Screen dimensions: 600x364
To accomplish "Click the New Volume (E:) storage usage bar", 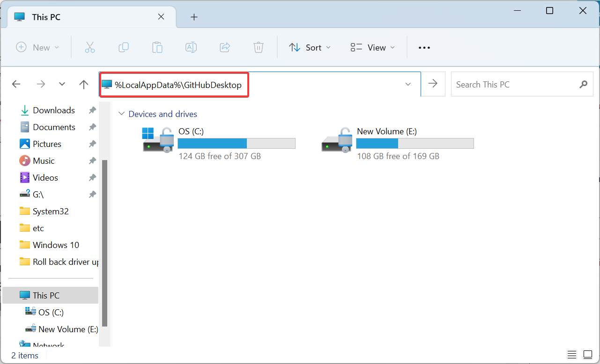I will pyautogui.click(x=415, y=143).
